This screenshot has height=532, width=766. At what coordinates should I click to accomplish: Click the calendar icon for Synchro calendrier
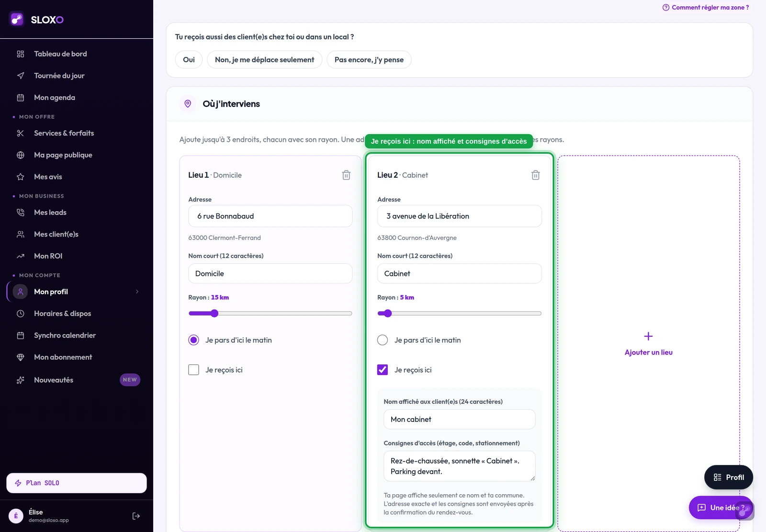21,335
